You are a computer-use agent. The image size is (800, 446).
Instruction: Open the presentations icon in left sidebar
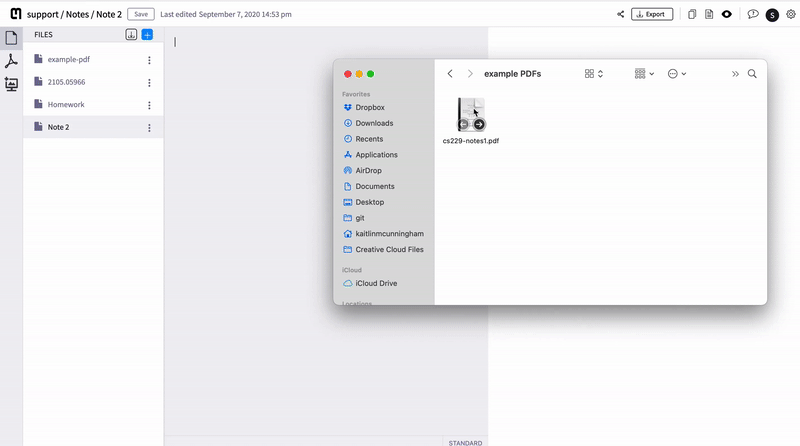(x=11, y=84)
